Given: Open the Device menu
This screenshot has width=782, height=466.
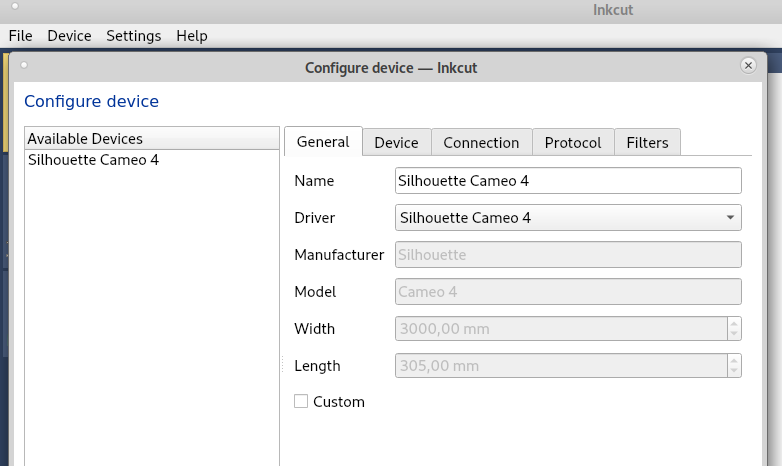Looking at the screenshot, I should (69, 36).
